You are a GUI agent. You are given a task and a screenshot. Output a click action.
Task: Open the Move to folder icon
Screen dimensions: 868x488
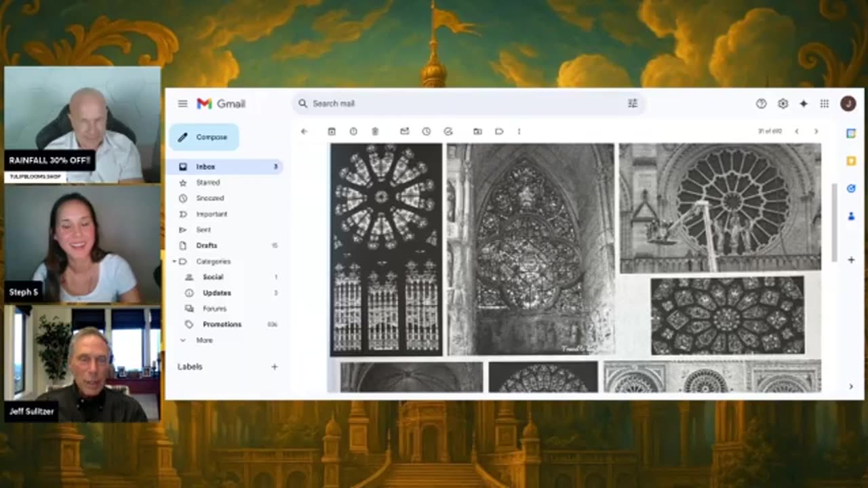coord(477,131)
